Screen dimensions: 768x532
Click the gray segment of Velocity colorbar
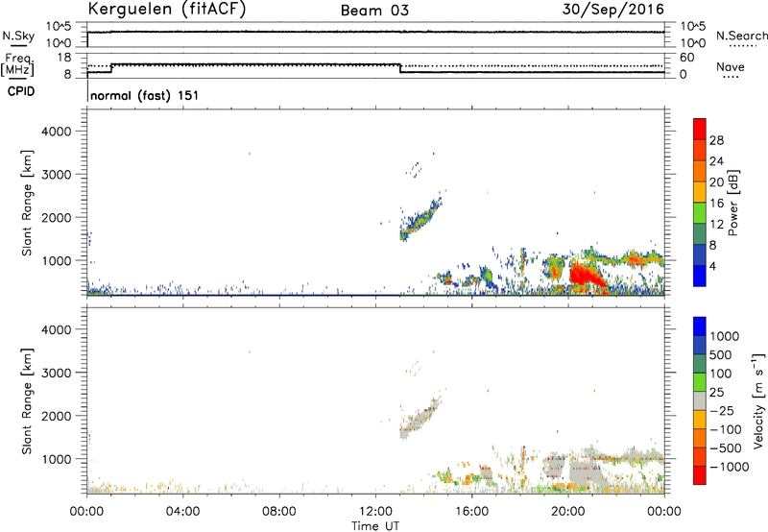(700, 400)
